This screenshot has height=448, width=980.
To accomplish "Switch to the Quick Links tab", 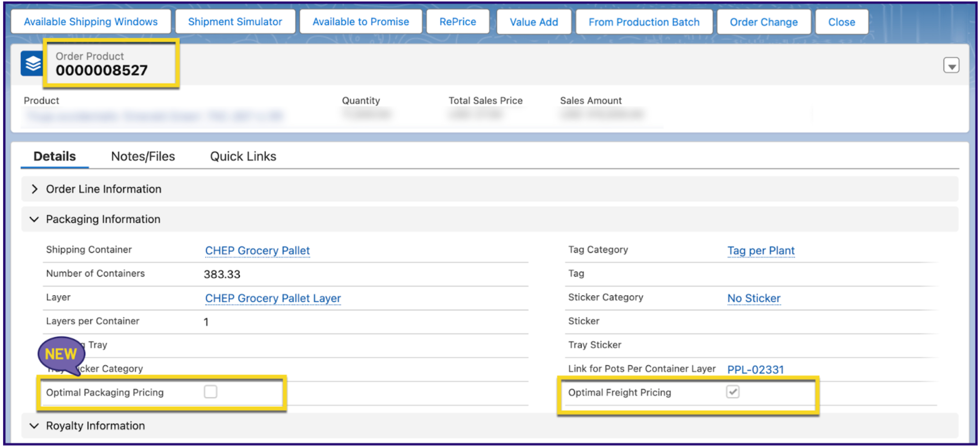I will [x=243, y=156].
